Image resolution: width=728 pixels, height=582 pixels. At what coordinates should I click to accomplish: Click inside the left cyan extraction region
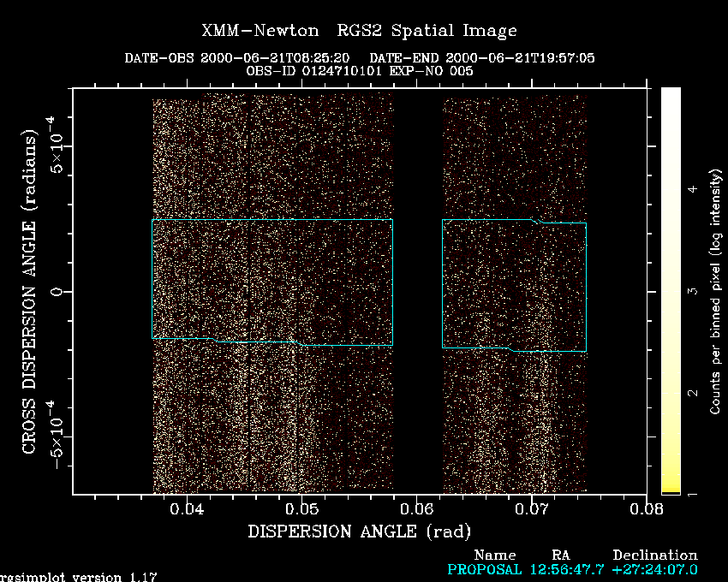point(272,281)
